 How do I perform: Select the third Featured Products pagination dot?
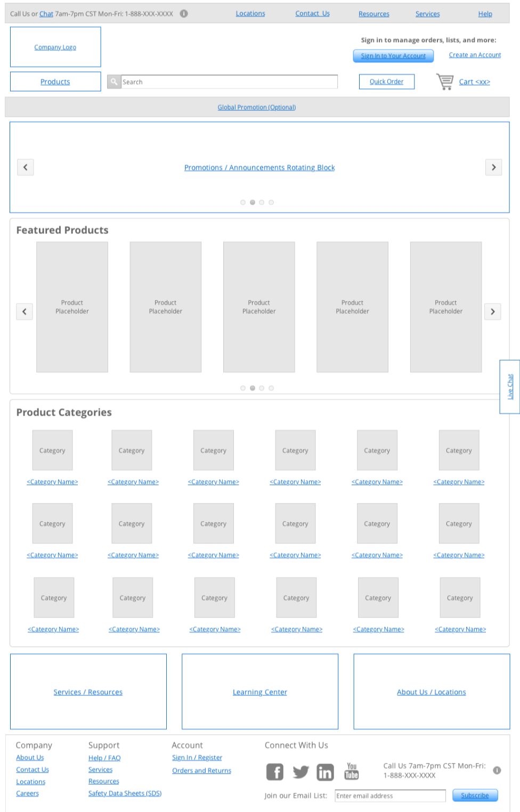[262, 388]
